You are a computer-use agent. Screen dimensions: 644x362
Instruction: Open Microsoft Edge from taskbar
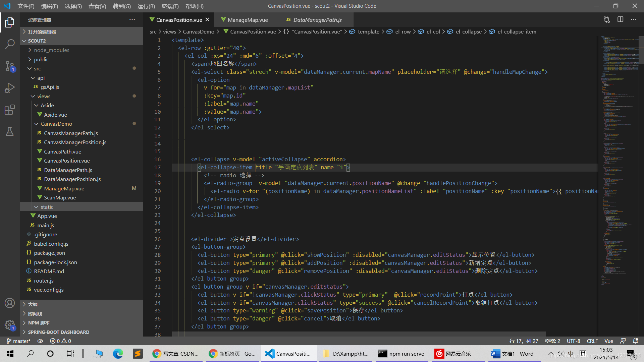coord(118,354)
